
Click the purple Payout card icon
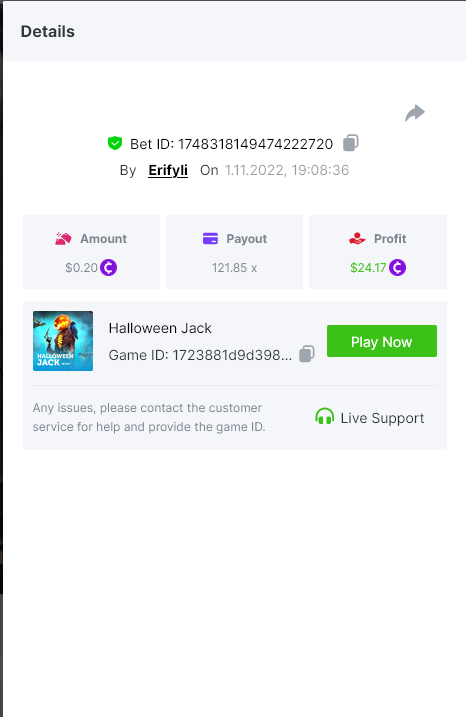click(x=210, y=238)
